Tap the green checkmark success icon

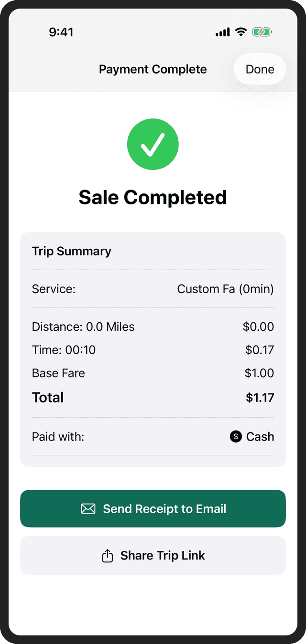tap(153, 144)
